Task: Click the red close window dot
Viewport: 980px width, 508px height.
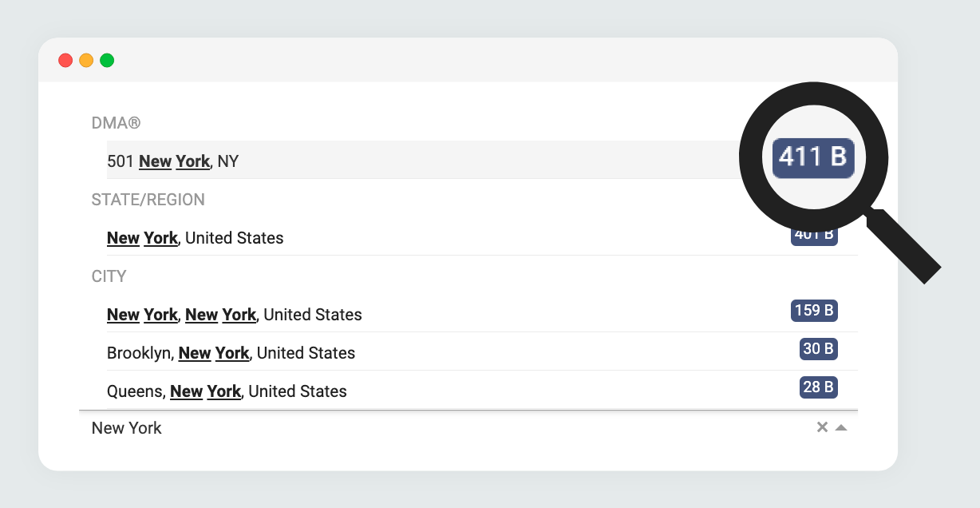Action: click(65, 61)
